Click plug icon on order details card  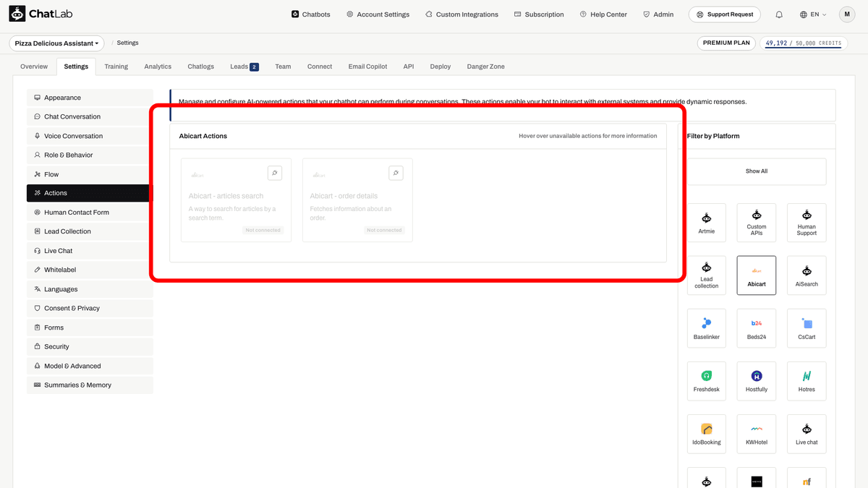point(396,173)
